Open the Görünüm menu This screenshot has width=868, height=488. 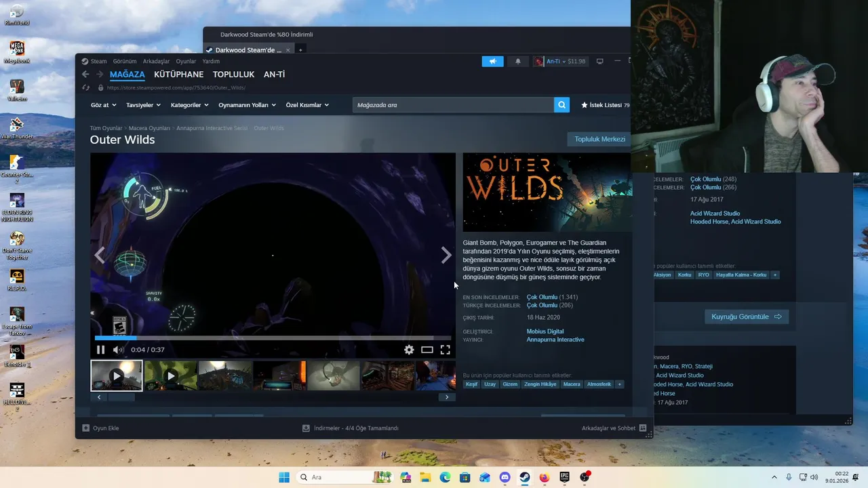tap(125, 61)
